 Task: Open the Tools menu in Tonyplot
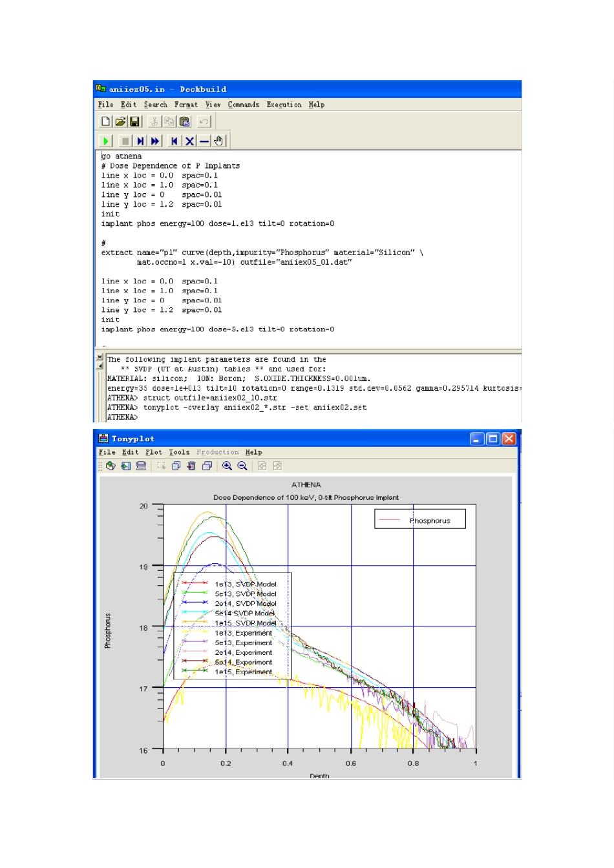179,452
